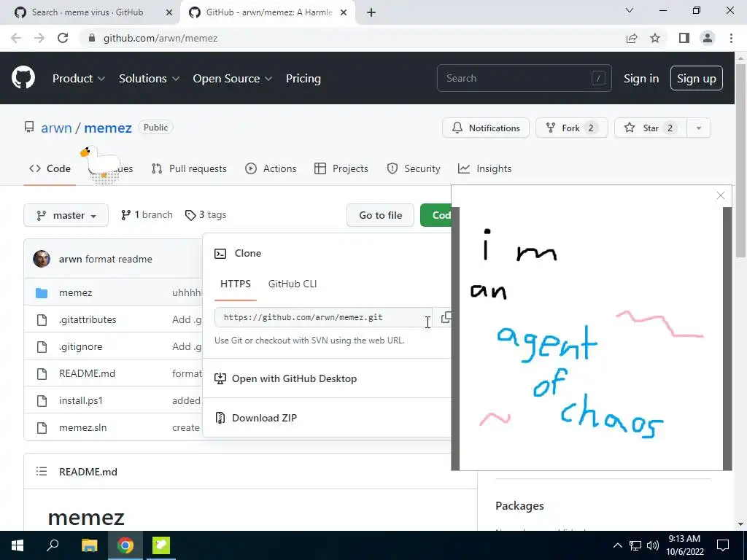Expand the Open Source menu

coord(233,79)
